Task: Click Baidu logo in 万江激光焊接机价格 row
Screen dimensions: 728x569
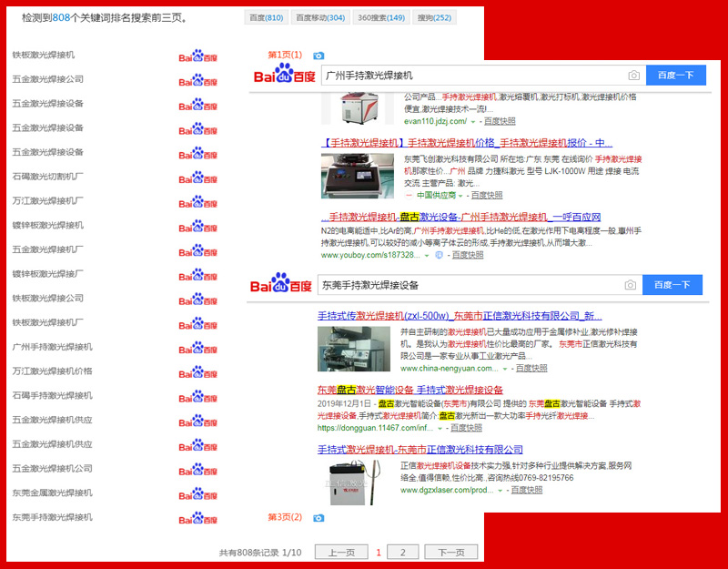Action: click(197, 371)
